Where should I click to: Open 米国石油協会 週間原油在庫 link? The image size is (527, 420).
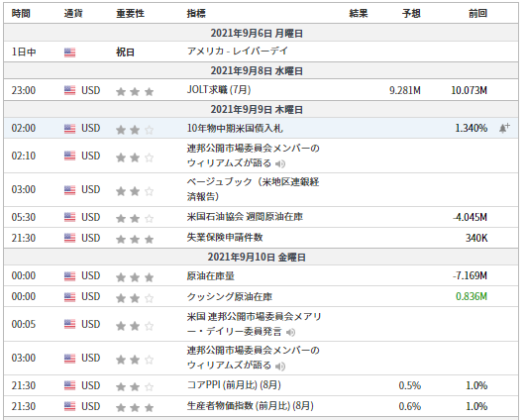(245, 217)
